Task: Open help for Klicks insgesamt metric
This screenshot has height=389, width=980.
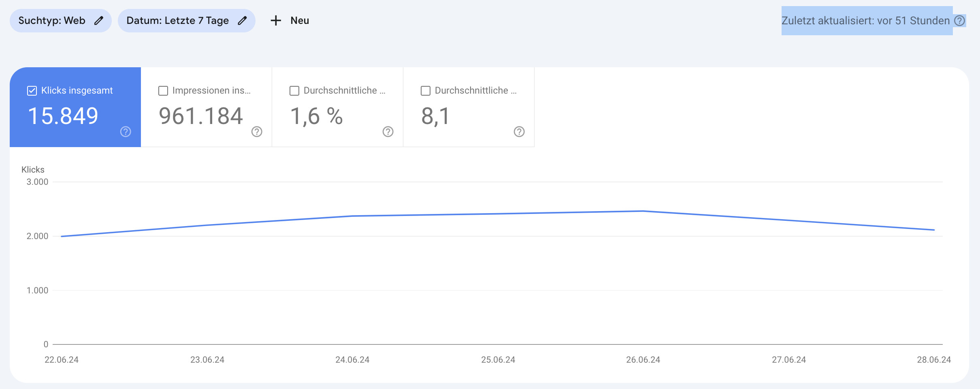Action: [125, 131]
